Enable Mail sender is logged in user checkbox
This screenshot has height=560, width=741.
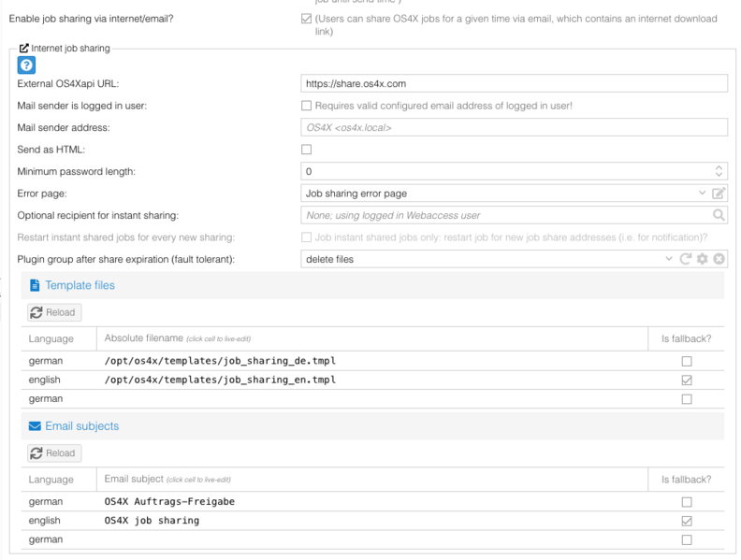(306, 106)
